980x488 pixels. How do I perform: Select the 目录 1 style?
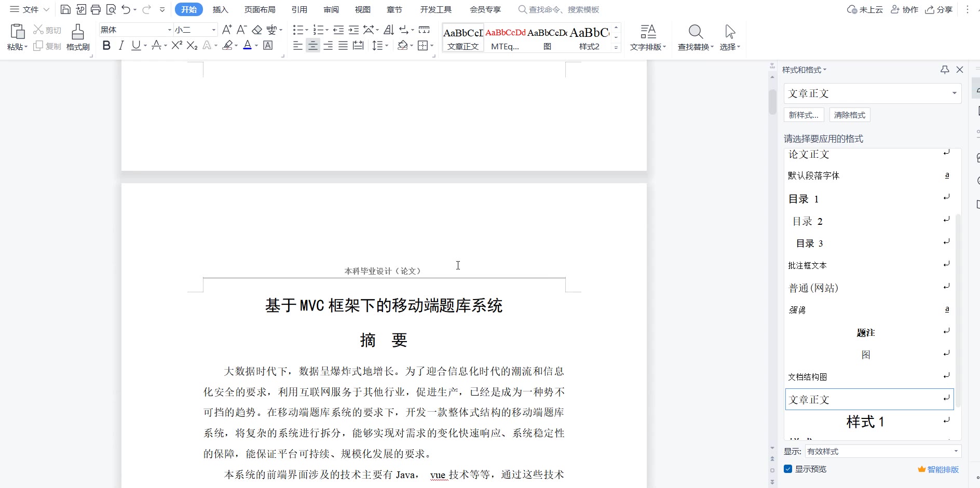869,199
